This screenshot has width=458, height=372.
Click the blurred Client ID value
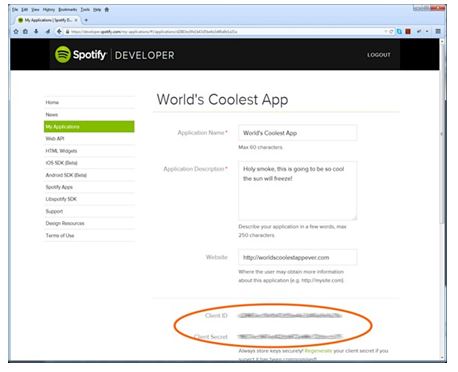[x=290, y=315]
